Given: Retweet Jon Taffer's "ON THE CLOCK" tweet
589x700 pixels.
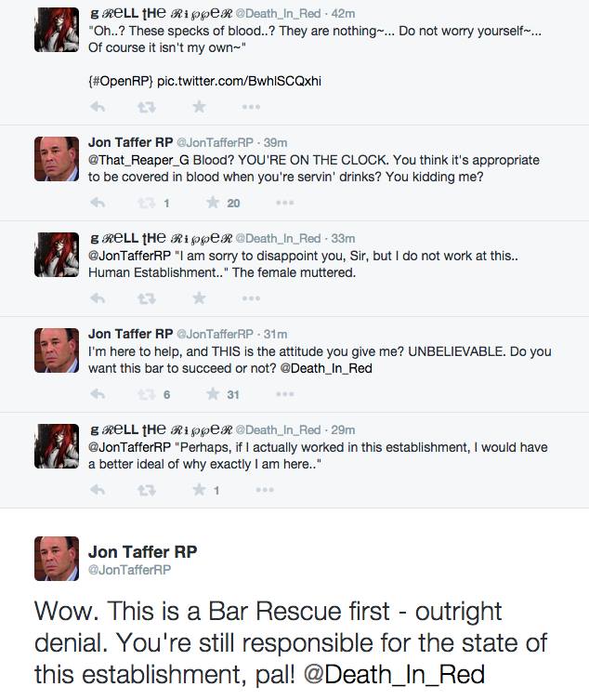Looking at the screenshot, I should pos(147,203).
